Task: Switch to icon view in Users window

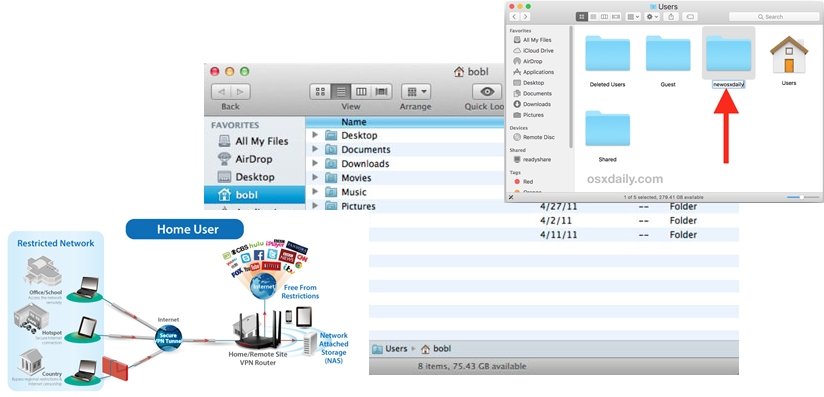Action: (x=582, y=17)
